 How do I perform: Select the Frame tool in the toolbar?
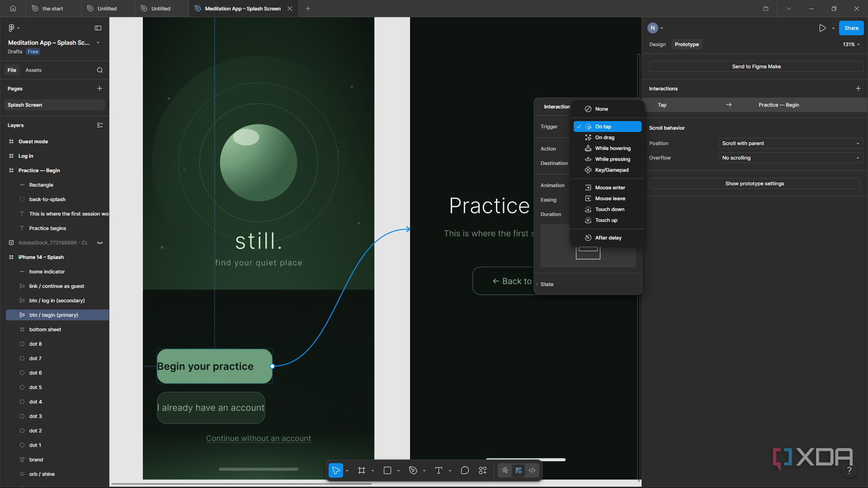tap(361, 470)
